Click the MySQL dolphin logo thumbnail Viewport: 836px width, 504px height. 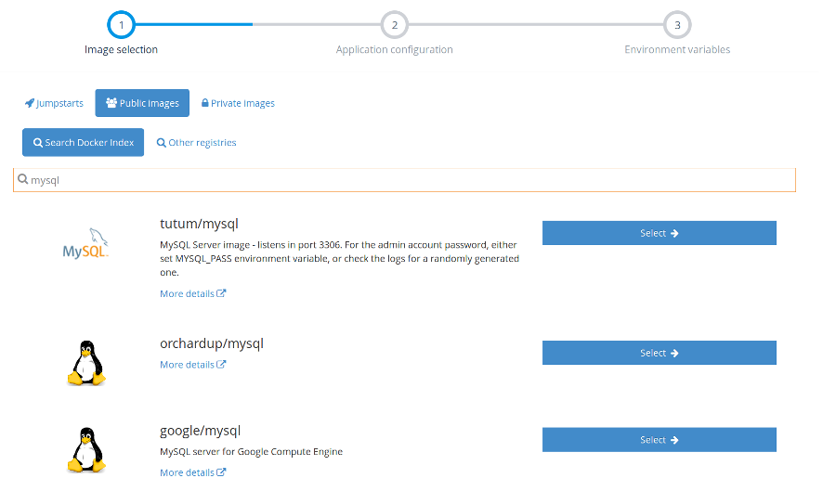click(85, 243)
